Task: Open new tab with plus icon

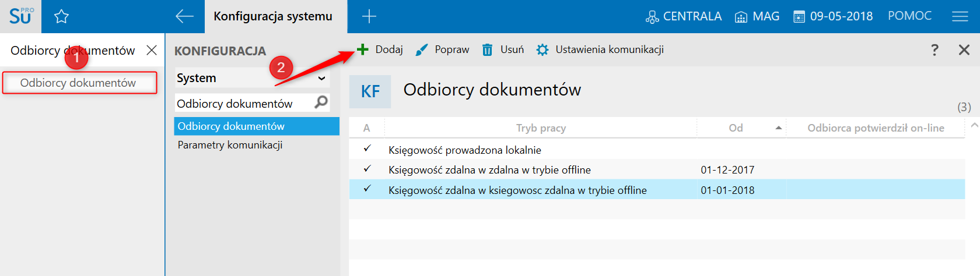Action: (369, 16)
